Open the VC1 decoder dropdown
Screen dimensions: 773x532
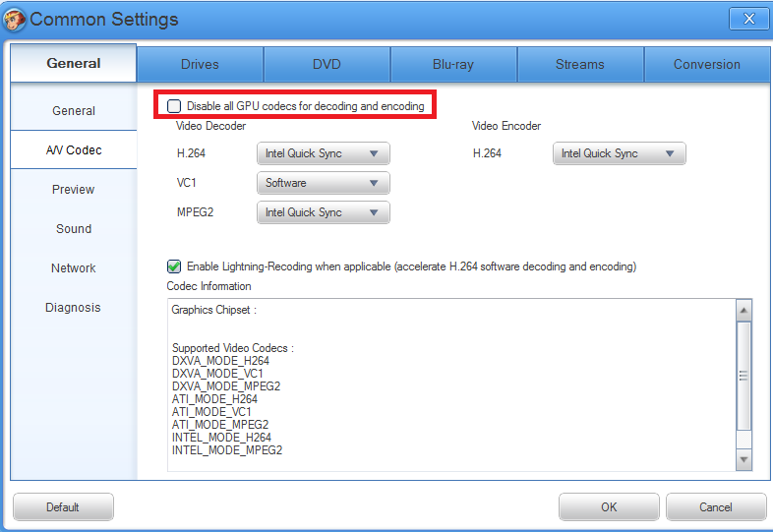click(x=324, y=183)
